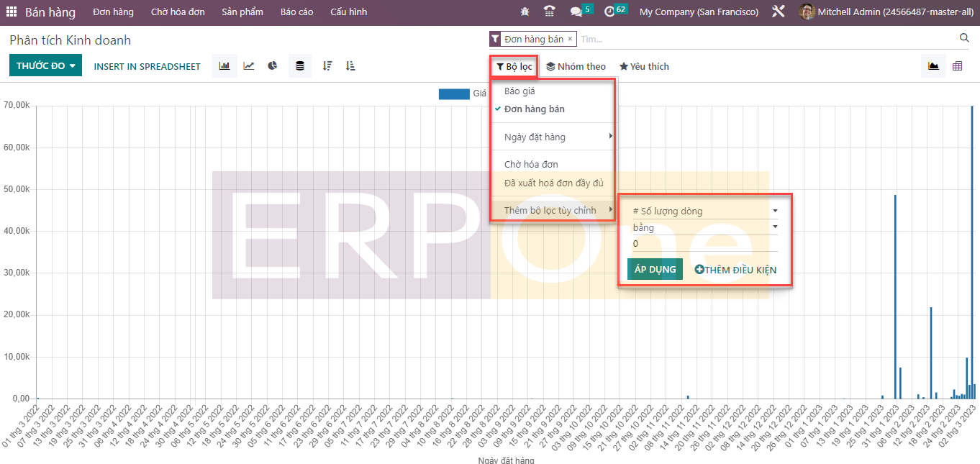Open the THƯỚC ĐO measures dropdown

tap(45, 66)
